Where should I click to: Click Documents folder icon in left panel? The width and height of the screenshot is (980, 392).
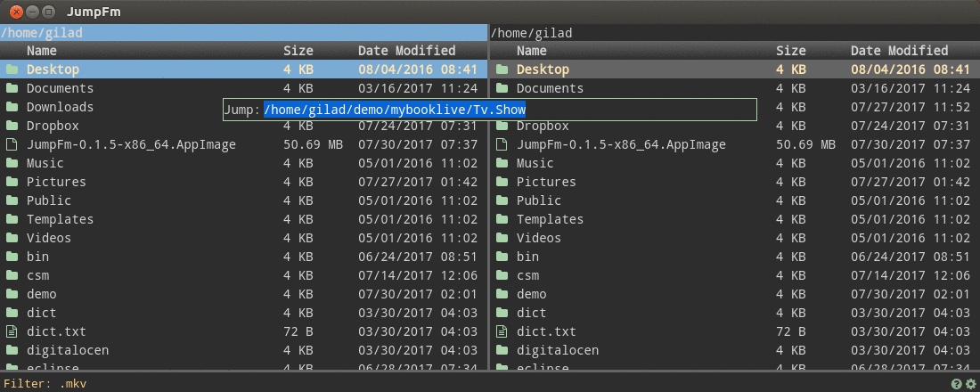pyautogui.click(x=12, y=88)
